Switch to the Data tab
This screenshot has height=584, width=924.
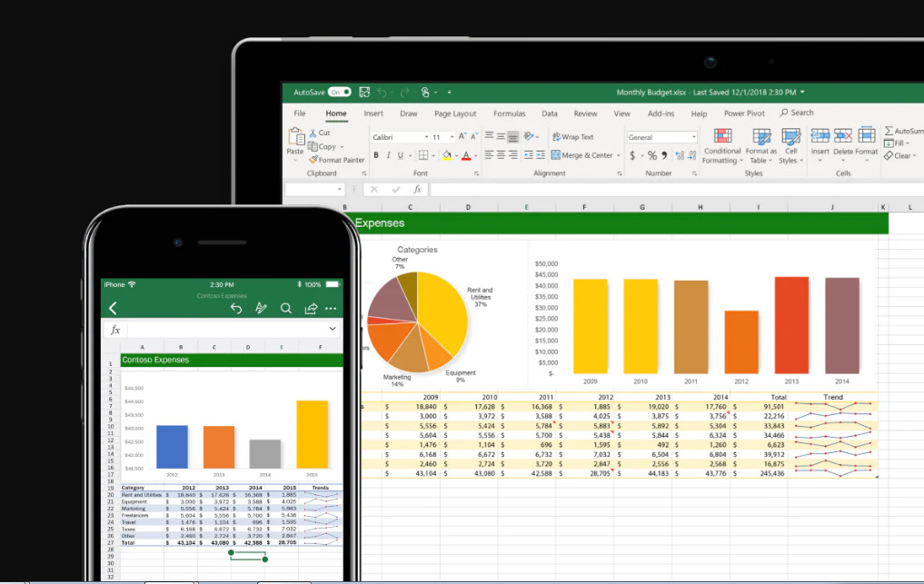coord(549,114)
